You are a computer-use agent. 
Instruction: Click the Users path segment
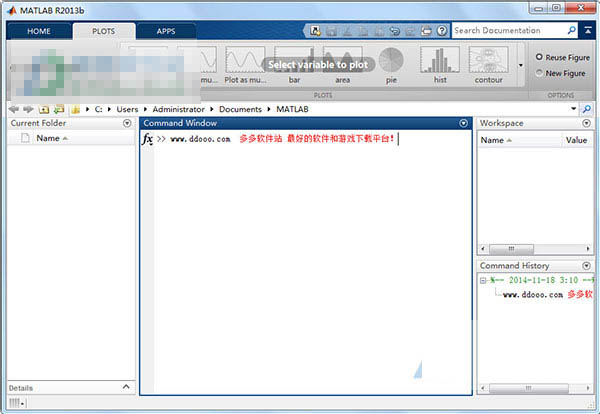point(127,109)
